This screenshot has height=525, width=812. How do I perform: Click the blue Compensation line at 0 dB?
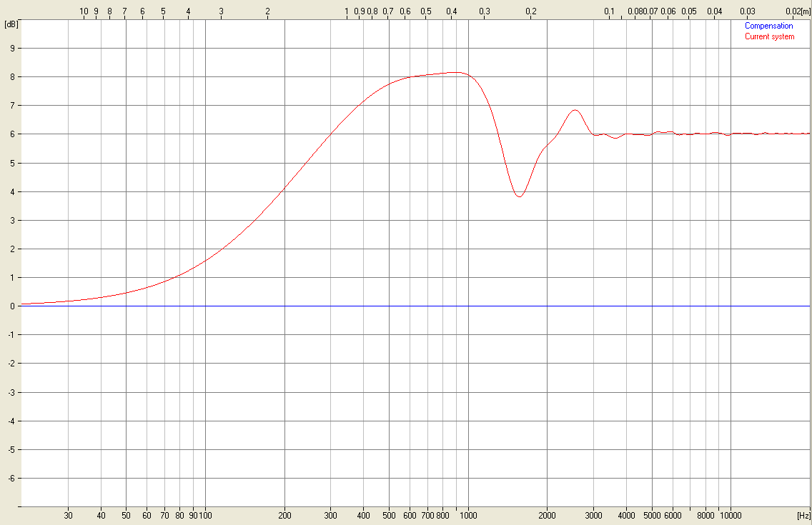(415, 306)
